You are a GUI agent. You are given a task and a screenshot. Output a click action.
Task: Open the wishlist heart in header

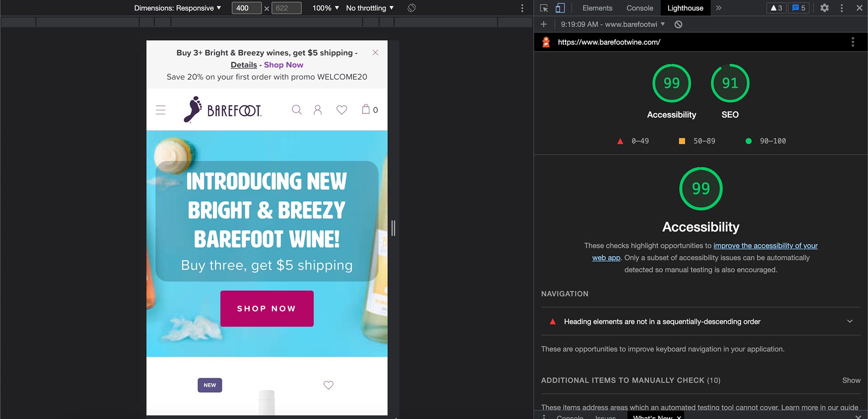point(342,110)
